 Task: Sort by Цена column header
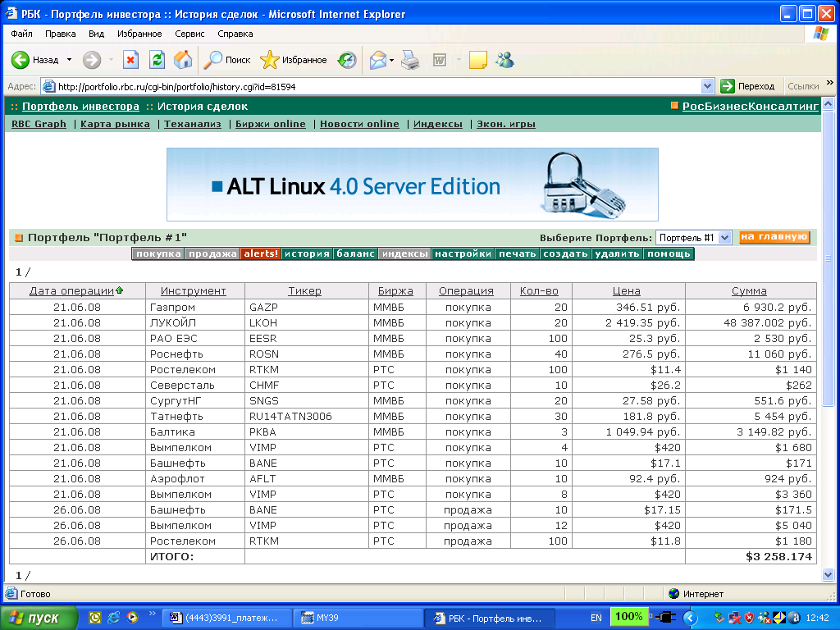click(x=627, y=291)
